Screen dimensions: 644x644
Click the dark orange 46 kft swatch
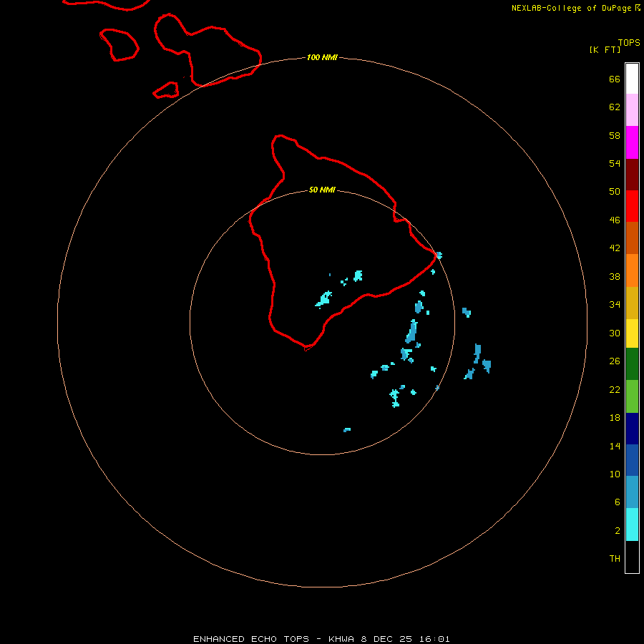click(632, 238)
